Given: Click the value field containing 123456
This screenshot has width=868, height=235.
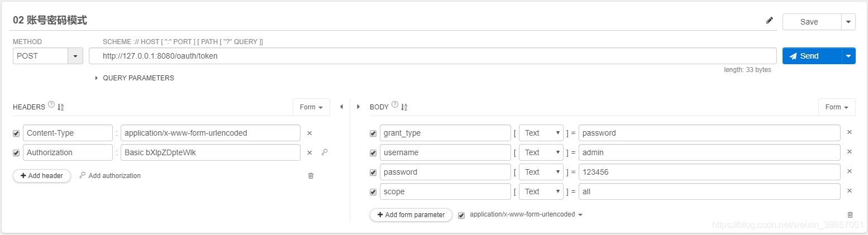Looking at the screenshot, I should (709, 172).
